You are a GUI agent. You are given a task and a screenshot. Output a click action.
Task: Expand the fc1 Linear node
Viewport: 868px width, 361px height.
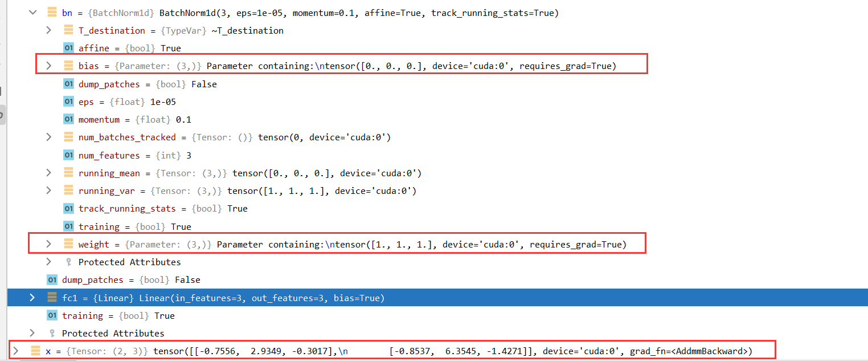point(32,298)
